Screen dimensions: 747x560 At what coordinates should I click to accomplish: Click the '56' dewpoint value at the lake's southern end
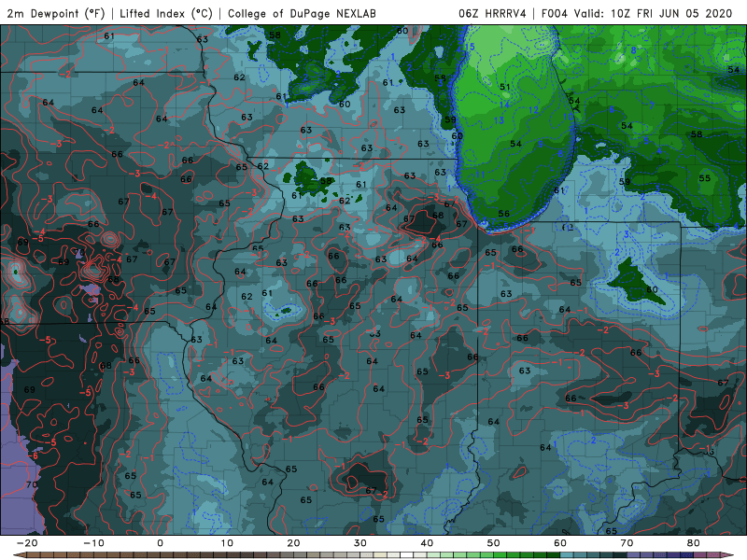(x=503, y=214)
